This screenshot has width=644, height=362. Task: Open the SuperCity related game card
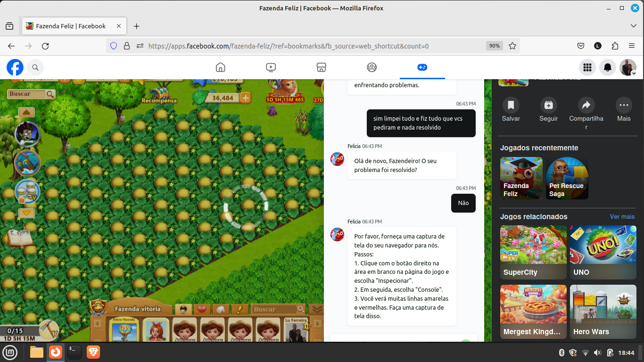[533, 252]
